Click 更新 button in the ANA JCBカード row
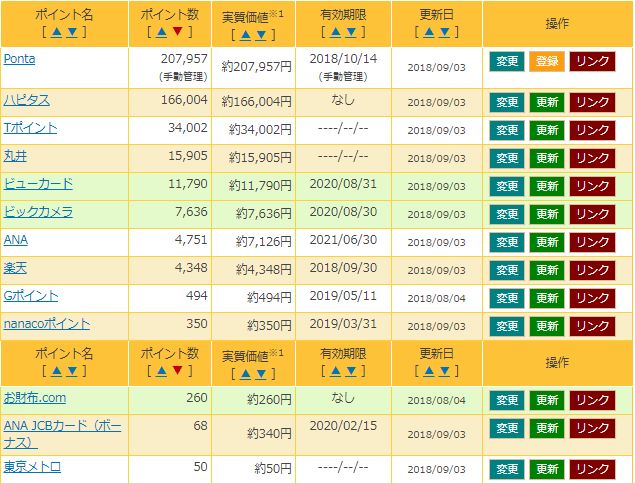The image size is (635, 483). 547,428
